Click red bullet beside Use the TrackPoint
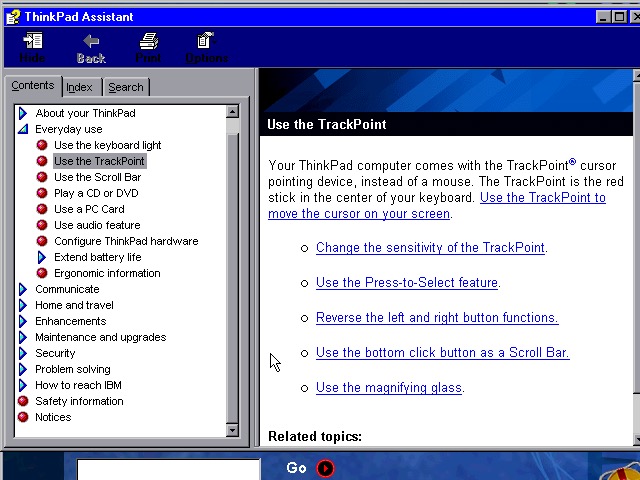640x480 pixels. [x=42, y=161]
